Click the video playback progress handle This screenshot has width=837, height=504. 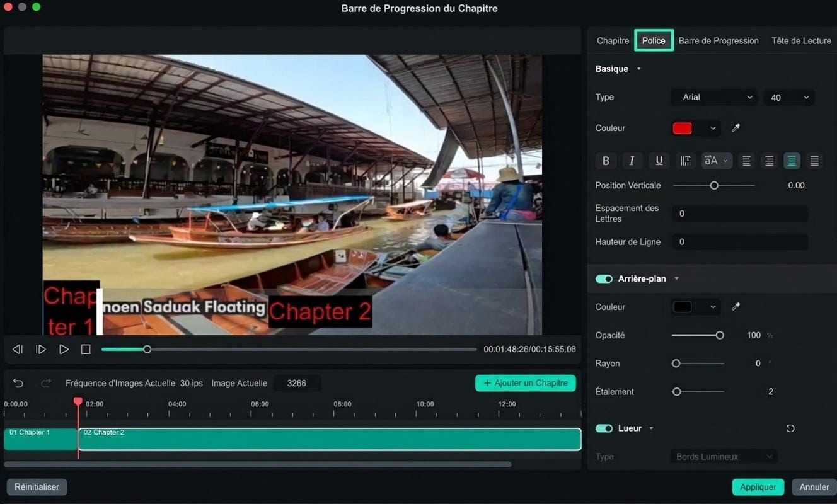[x=147, y=349]
